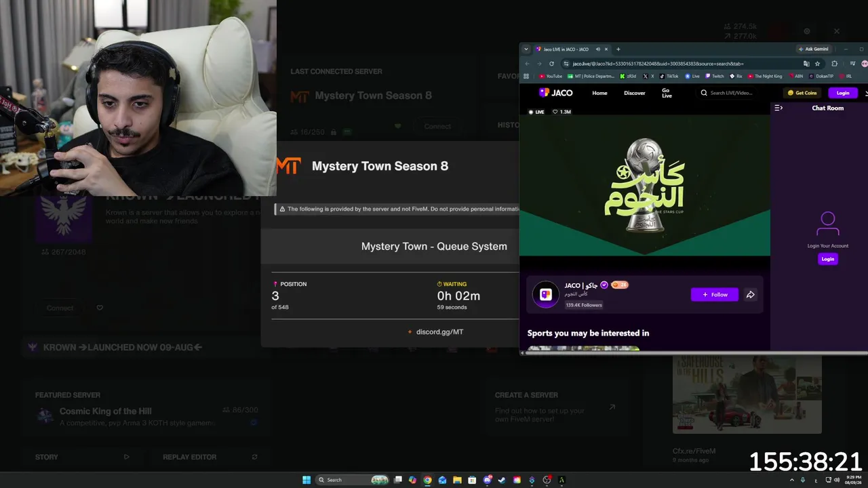Viewport: 868px width, 488px height.
Task: Click the JACO logo in the site header
Action: tap(555, 93)
